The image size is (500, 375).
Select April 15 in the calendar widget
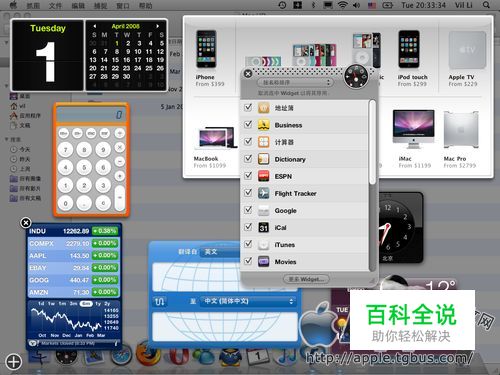(x=115, y=60)
